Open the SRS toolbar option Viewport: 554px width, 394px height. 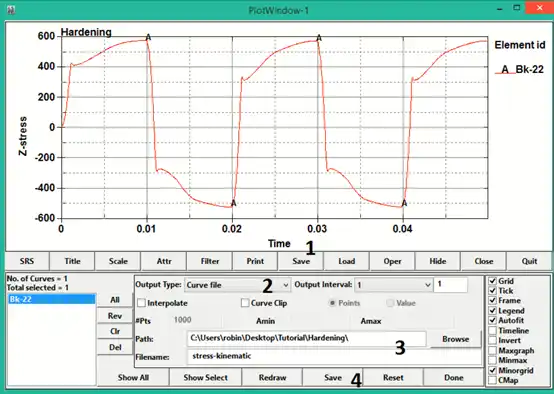tap(27, 261)
